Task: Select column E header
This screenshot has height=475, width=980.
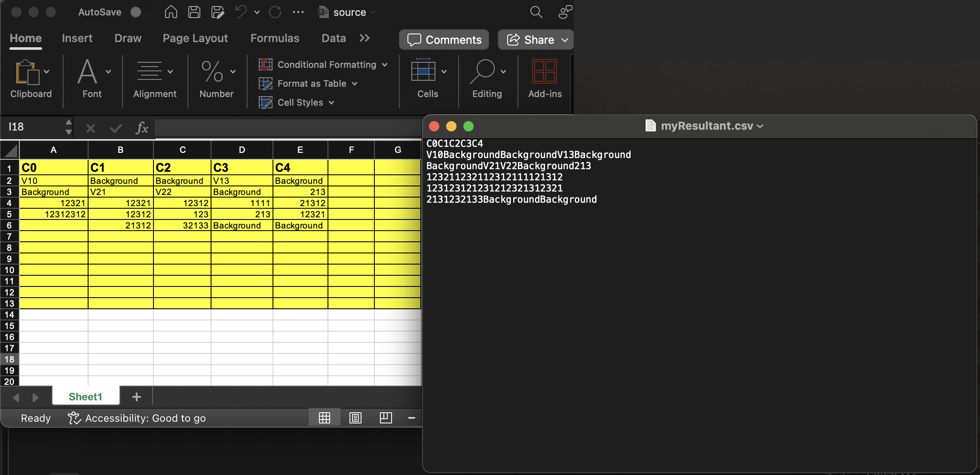Action: click(x=300, y=150)
